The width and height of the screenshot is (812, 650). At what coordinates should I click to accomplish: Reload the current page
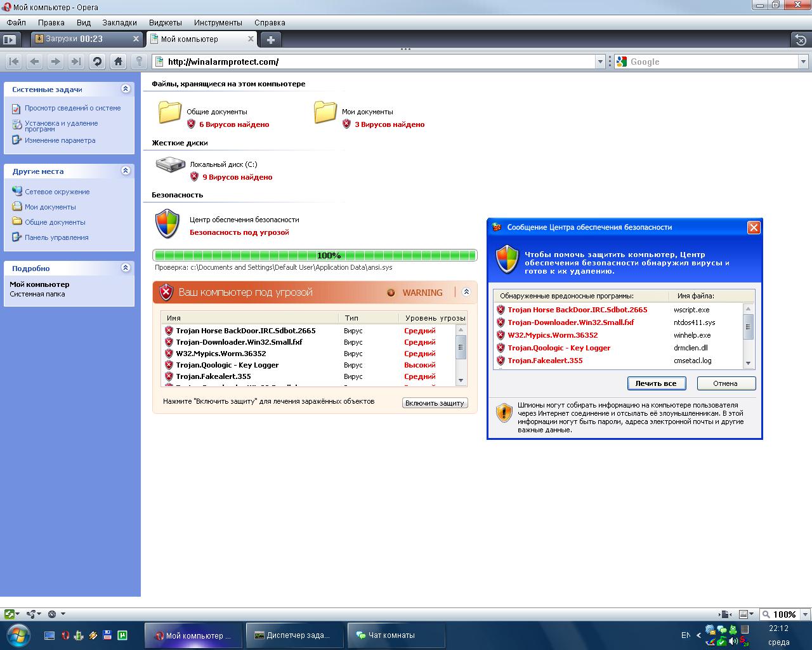point(97,62)
